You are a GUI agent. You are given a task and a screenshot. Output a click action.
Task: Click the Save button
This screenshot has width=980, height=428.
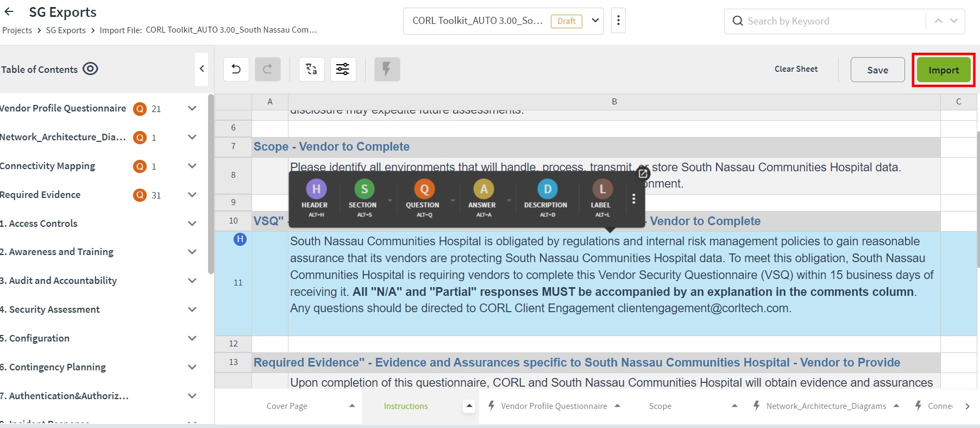[877, 70]
